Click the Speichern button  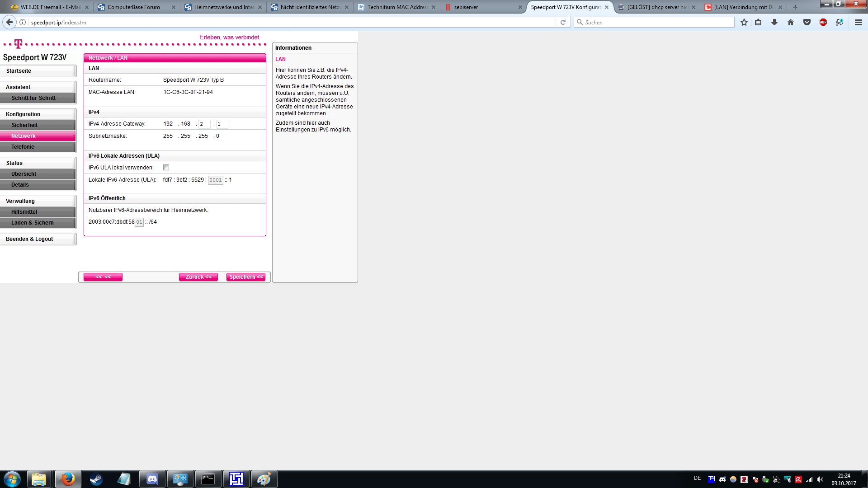246,277
